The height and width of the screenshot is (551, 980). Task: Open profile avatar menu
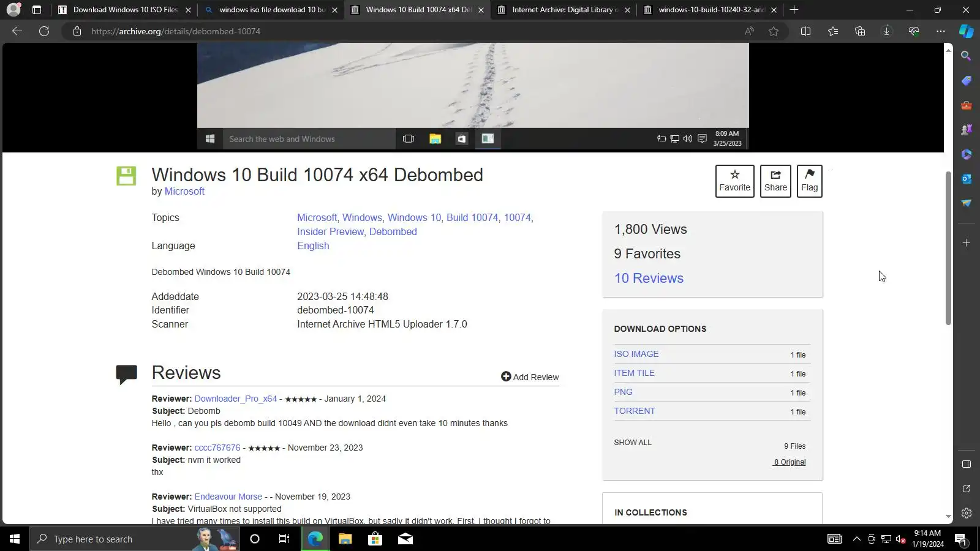coord(13,10)
